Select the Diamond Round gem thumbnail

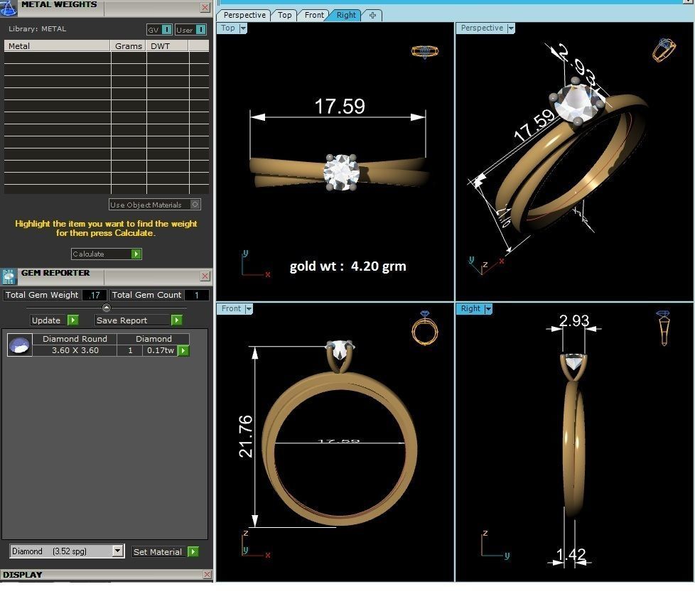19,345
